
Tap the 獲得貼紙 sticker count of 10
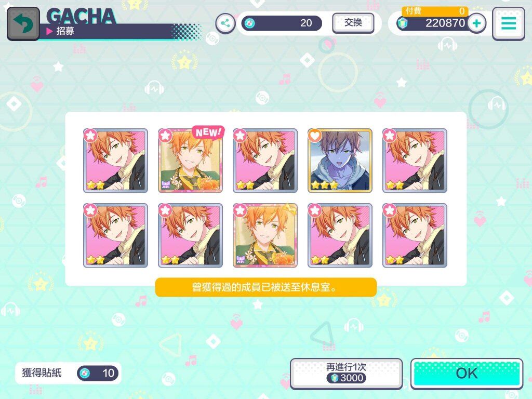click(97, 373)
